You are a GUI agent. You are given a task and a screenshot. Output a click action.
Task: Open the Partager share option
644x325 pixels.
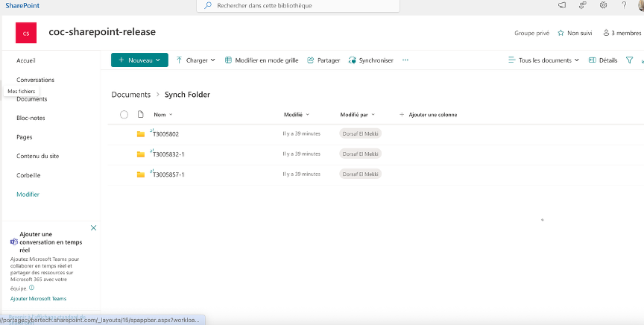[x=323, y=60]
